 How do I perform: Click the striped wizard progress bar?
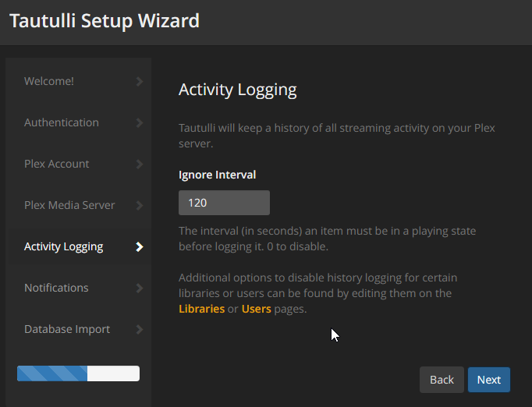click(78, 373)
